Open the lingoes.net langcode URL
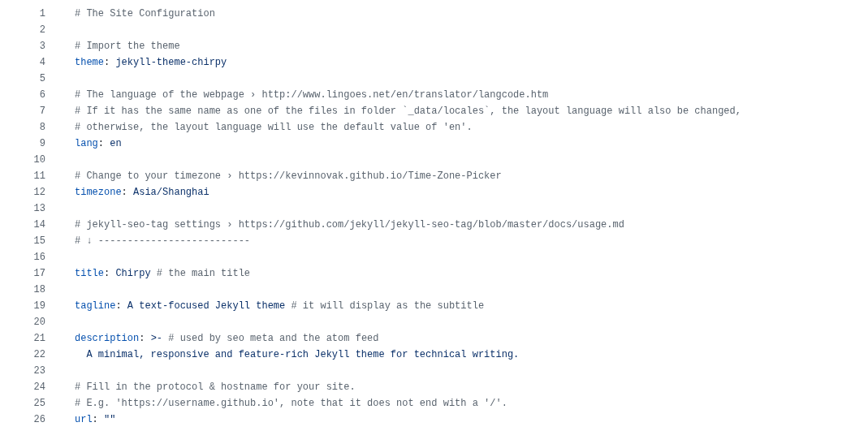This screenshot has height=431, width=868. point(404,95)
